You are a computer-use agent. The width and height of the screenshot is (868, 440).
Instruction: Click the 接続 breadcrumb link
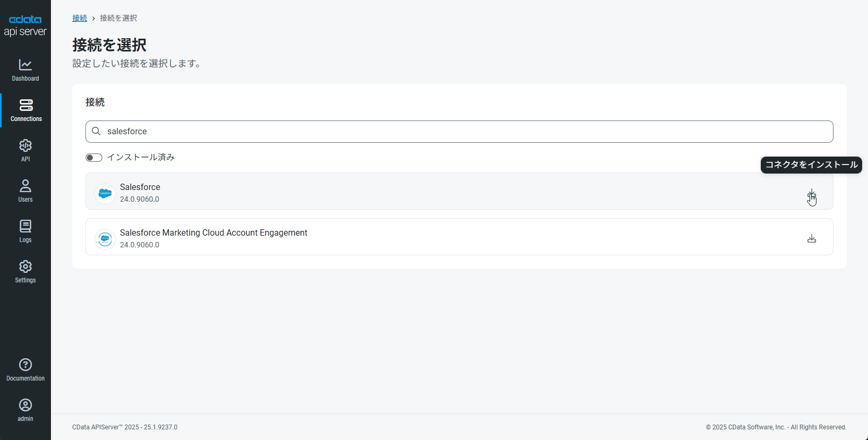[80, 18]
